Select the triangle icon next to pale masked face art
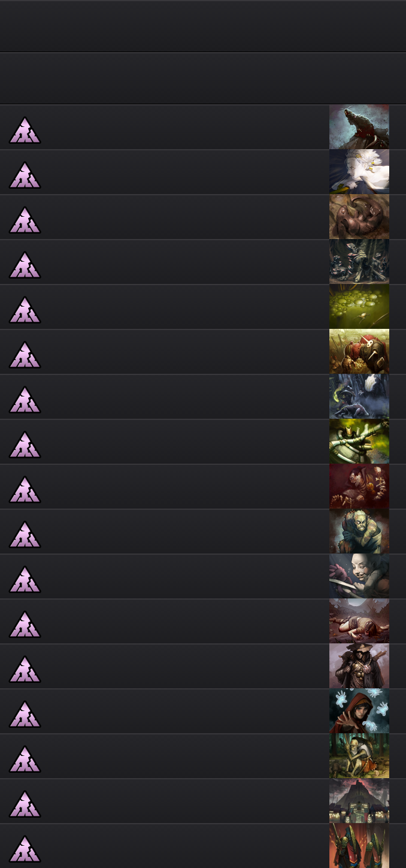Screen dimensions: 406x868 (x=25, y=579)
